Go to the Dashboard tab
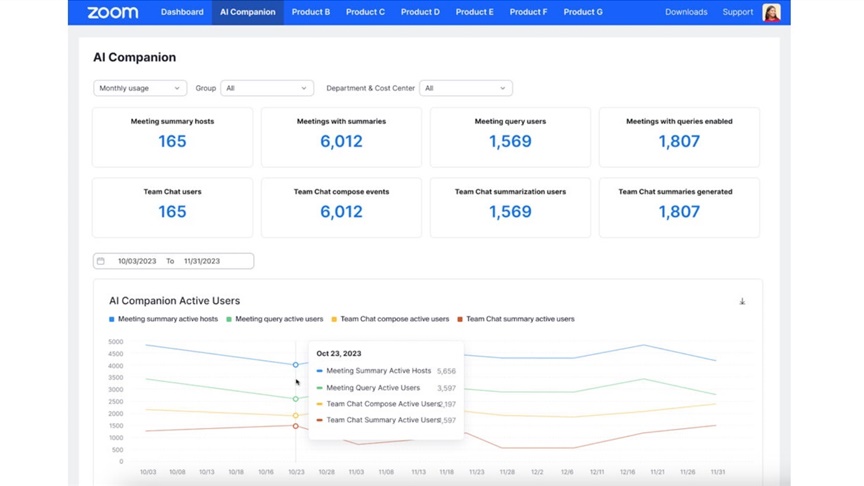The image size is (864, 486). [182, 12]
